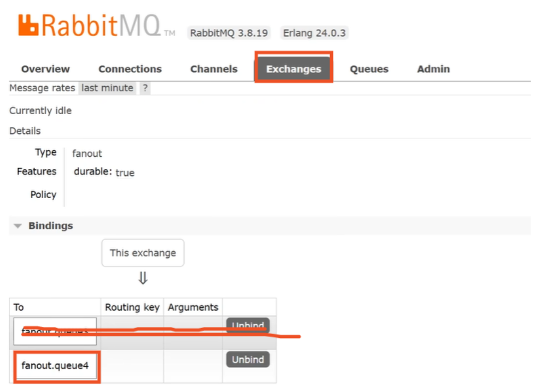Open the Overview tab
The height and width of the screenshot is (392, 546).
[45, 69]
